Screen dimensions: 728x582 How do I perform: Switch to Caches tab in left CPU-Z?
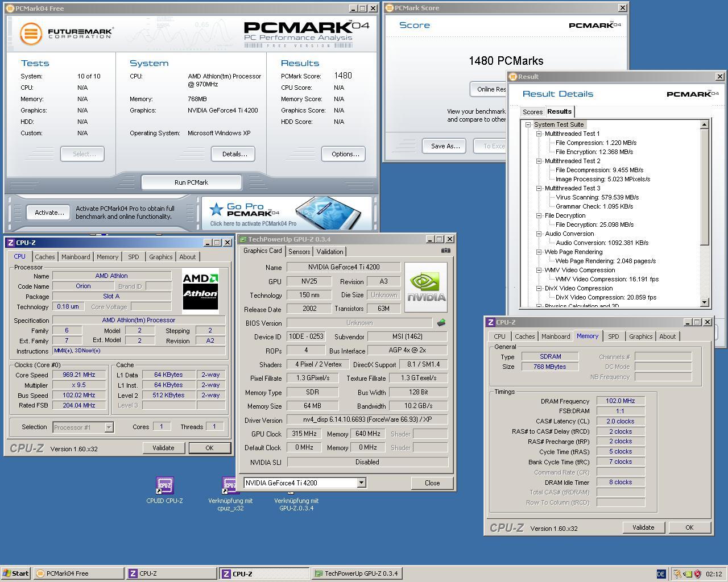45,257
